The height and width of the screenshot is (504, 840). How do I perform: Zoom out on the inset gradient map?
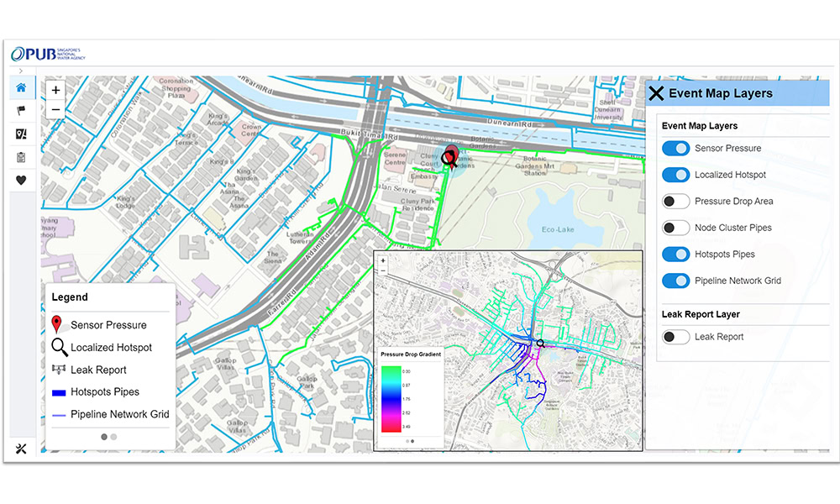click(383, 270)
